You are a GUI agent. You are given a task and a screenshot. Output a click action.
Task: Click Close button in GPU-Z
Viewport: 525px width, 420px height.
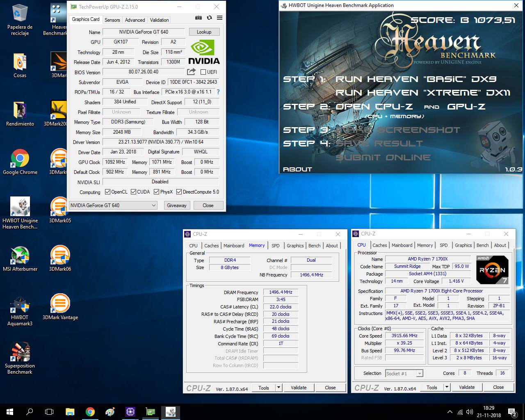point(208,205)
